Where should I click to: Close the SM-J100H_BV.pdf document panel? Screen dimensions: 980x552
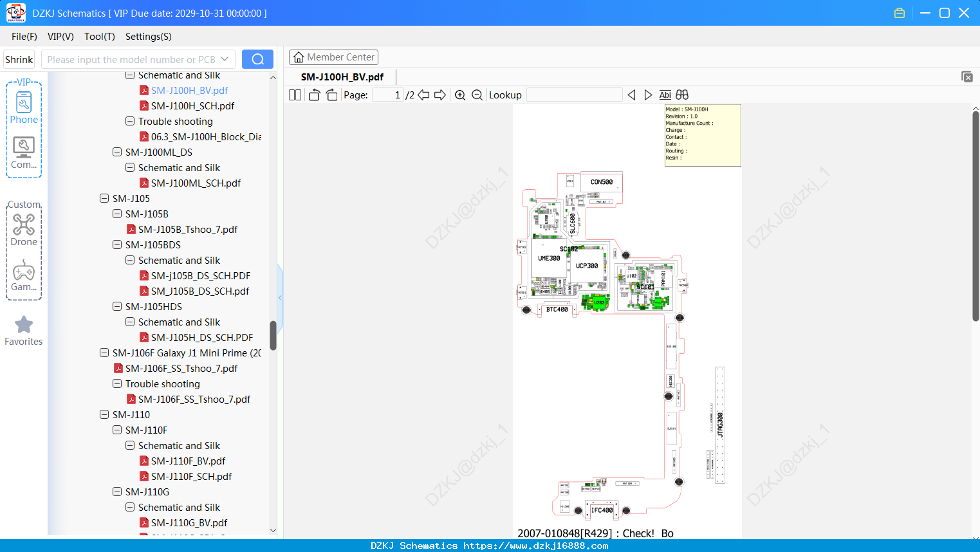click(x=967, y=77)
